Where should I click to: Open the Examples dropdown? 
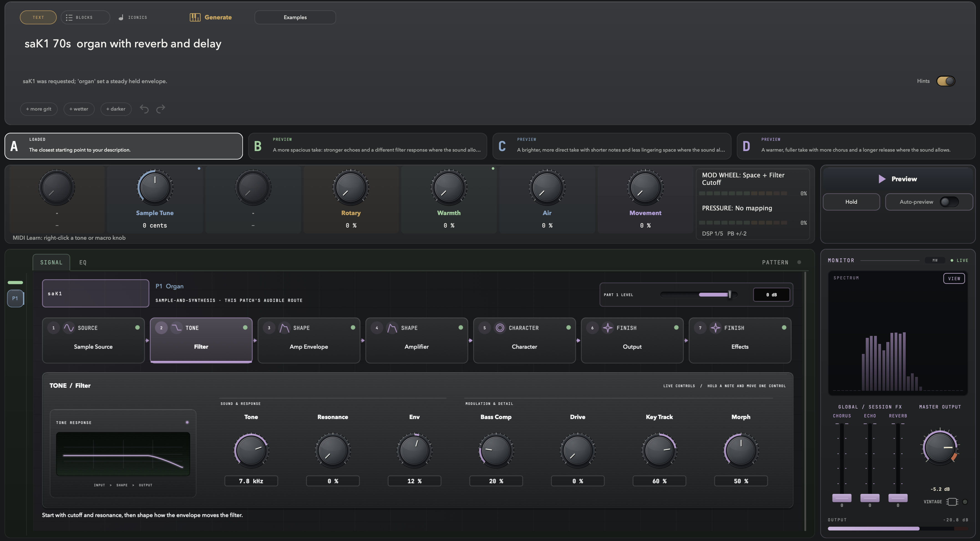295,17
